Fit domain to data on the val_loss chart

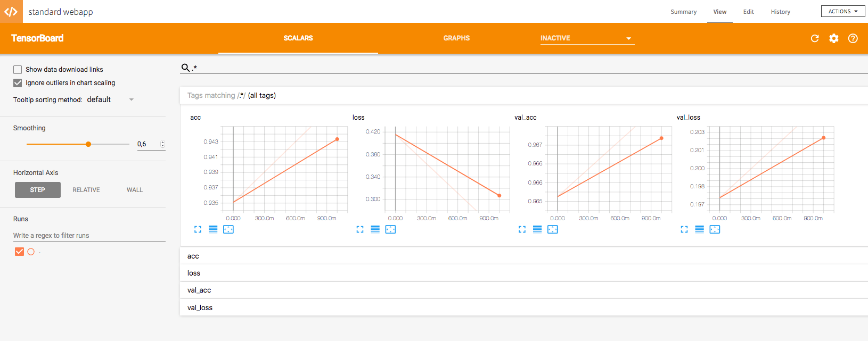pos(715,229)
